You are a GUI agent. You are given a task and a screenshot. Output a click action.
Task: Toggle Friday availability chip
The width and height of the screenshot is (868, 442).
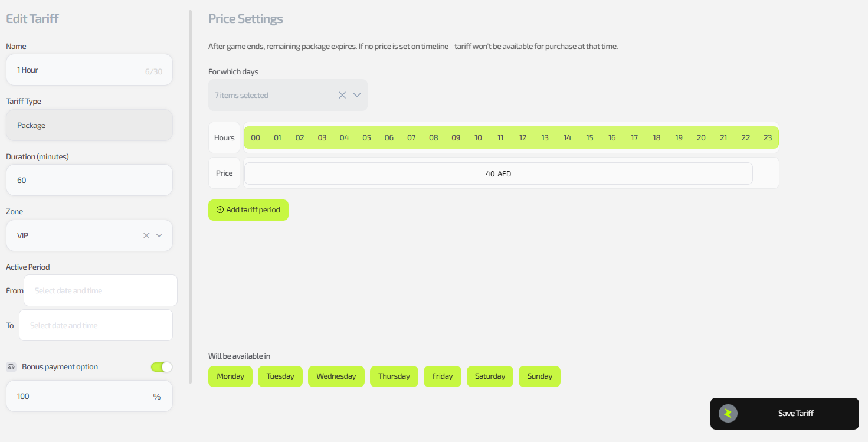click(442, 376)
